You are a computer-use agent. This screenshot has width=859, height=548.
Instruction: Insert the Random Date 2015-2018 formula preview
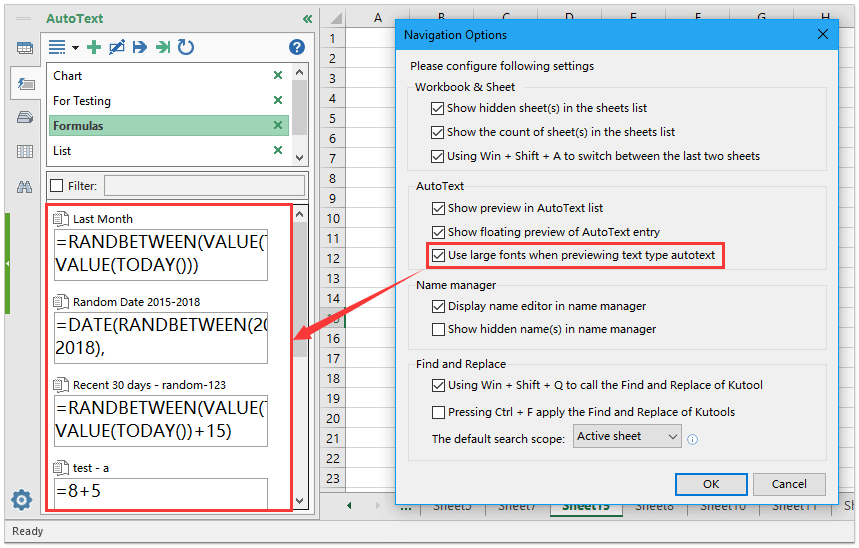161,338
